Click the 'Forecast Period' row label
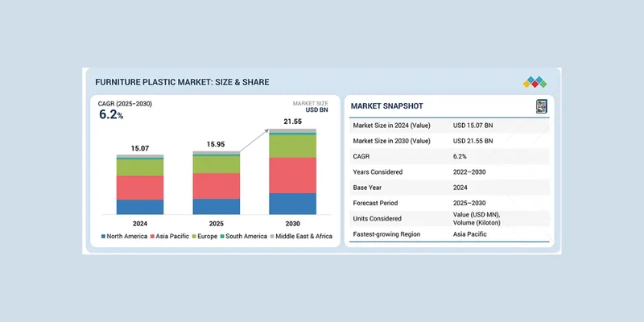Image resolution: width=644 pixels, height=322 pixels. click(375, 203)
